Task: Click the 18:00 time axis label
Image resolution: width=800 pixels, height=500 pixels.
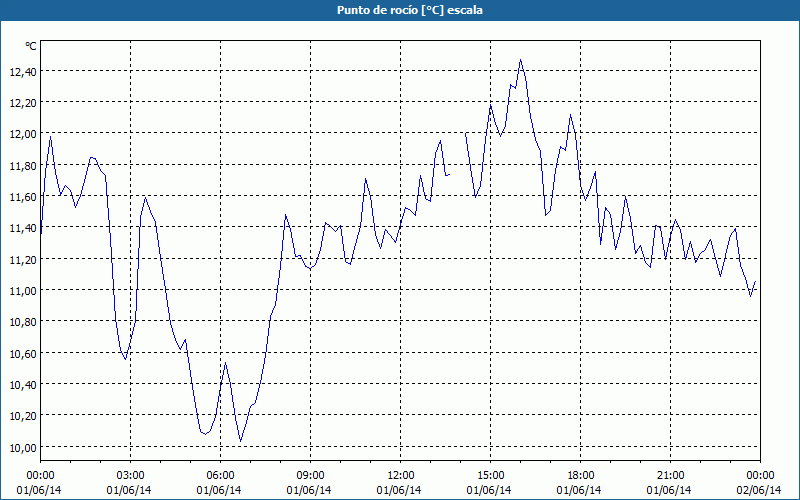Action: pyautogui.click(x=581, y=476)
